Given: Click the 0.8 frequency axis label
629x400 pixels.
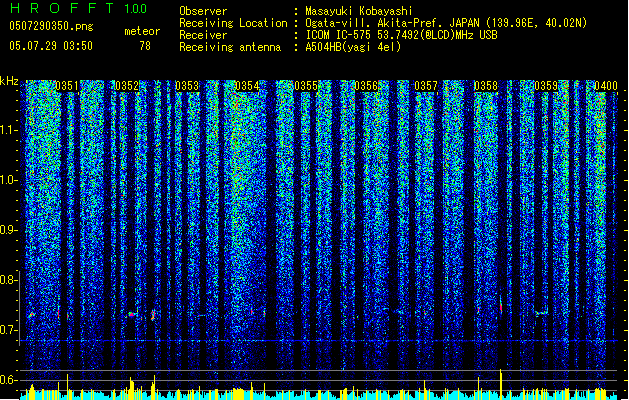Looking at the screenshot, I should coord(8,280).
